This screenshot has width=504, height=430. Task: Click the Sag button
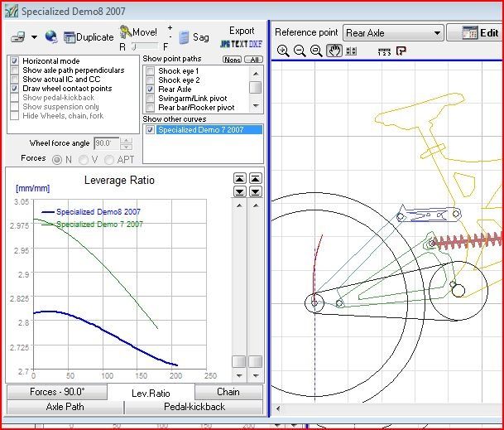(194, 37)
